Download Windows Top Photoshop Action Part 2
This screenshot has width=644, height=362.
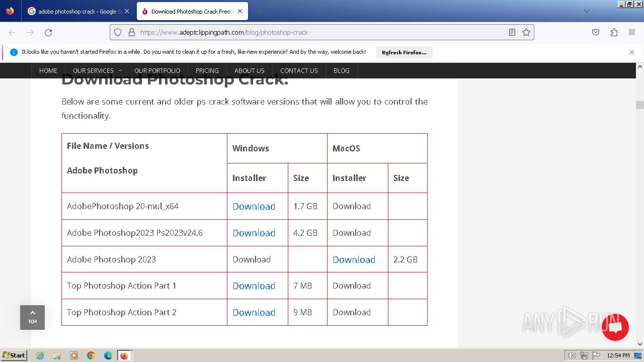(254, 312)
